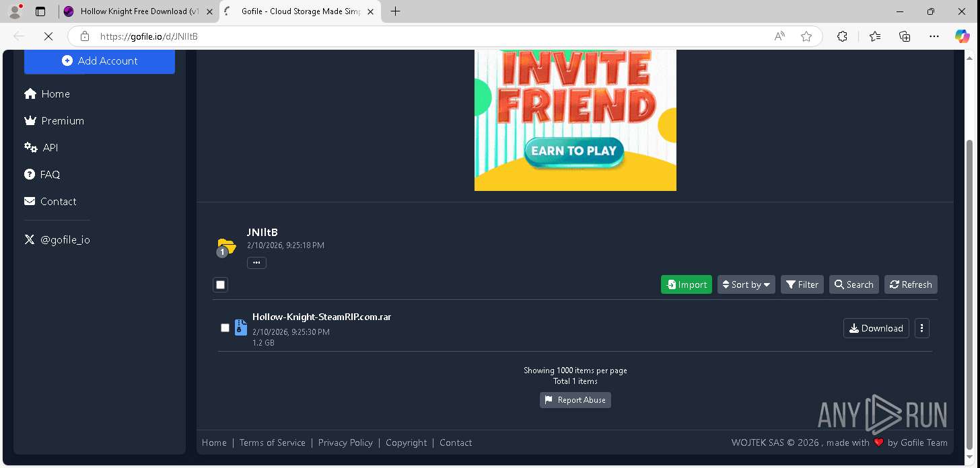Click the page vertical scrollbar

click(x=969, y=296)
